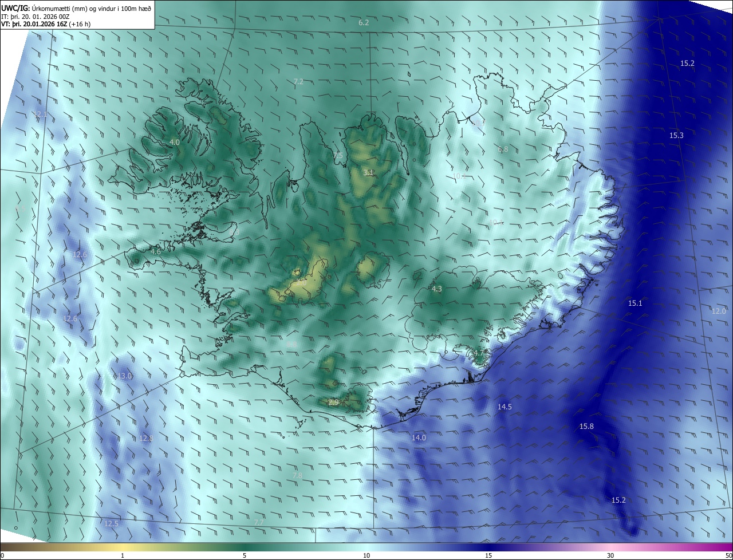Click the 14.5 value label over the sea
733x560 pixels.
tap(505, 407)
